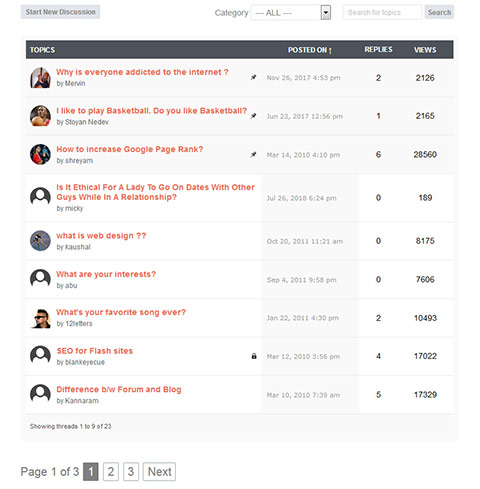The height and width of the screenshot is (489, 480).
Task: Click the date Mar 14, 2010 4:10 pm
Action: coord(303,155)
